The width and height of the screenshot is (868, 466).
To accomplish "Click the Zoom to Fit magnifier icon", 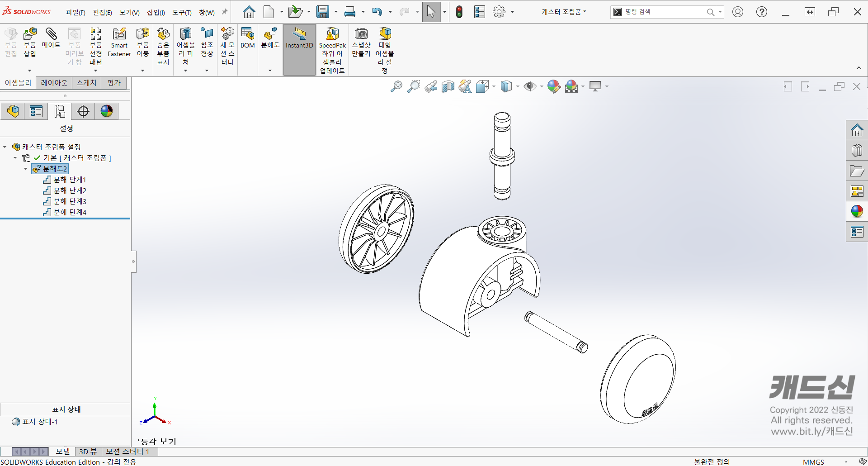I will (396, 86).
